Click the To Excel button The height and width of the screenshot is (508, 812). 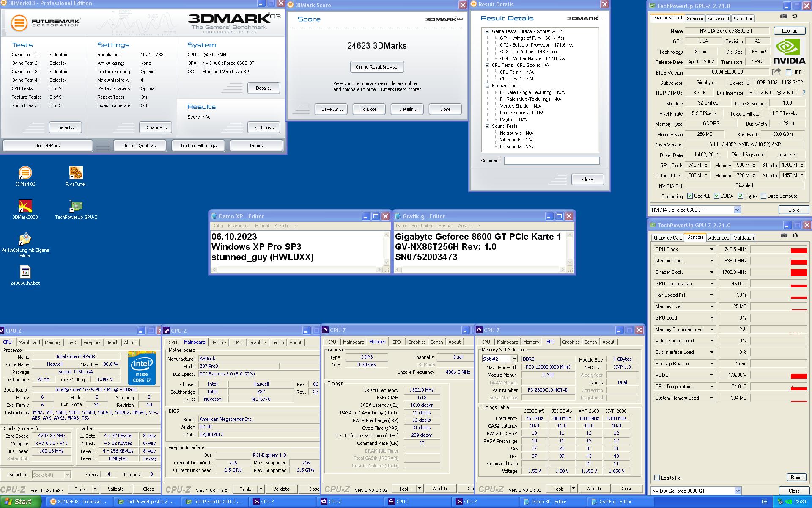[369, 109]
